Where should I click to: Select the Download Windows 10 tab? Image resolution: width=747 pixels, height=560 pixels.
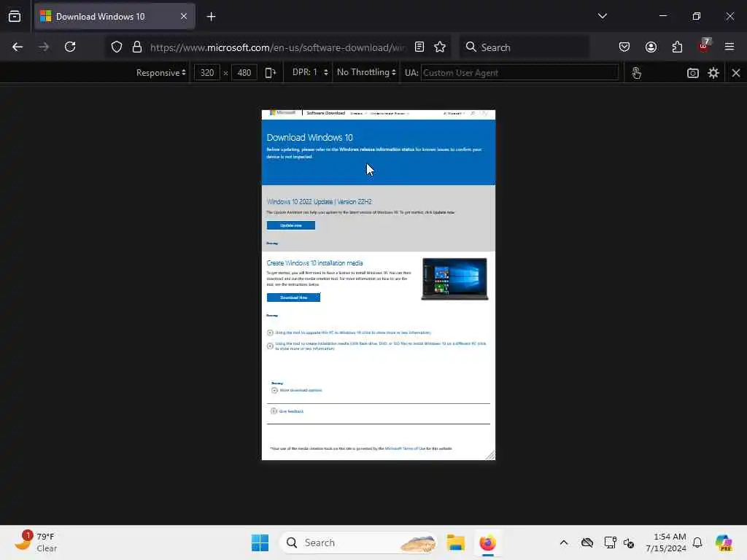(x=115, y=16)
